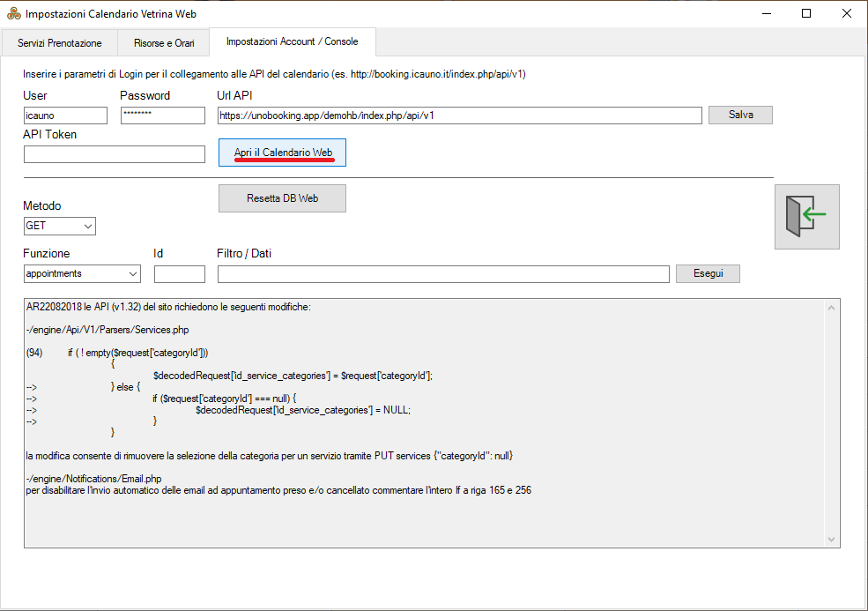This screenshot has width=868, height=611.
Task: Focus the API Token field
Action: click(114, 154)
